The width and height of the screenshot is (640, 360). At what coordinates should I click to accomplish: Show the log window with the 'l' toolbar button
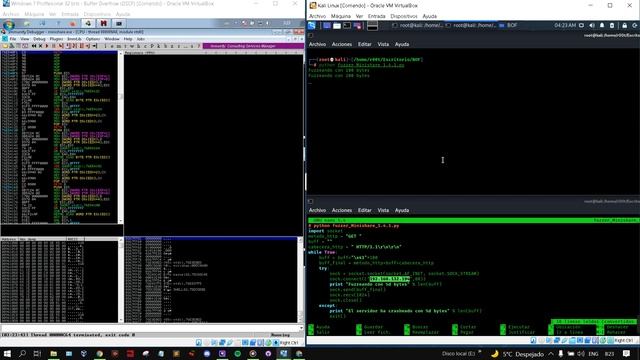click(x=105, y=46)
